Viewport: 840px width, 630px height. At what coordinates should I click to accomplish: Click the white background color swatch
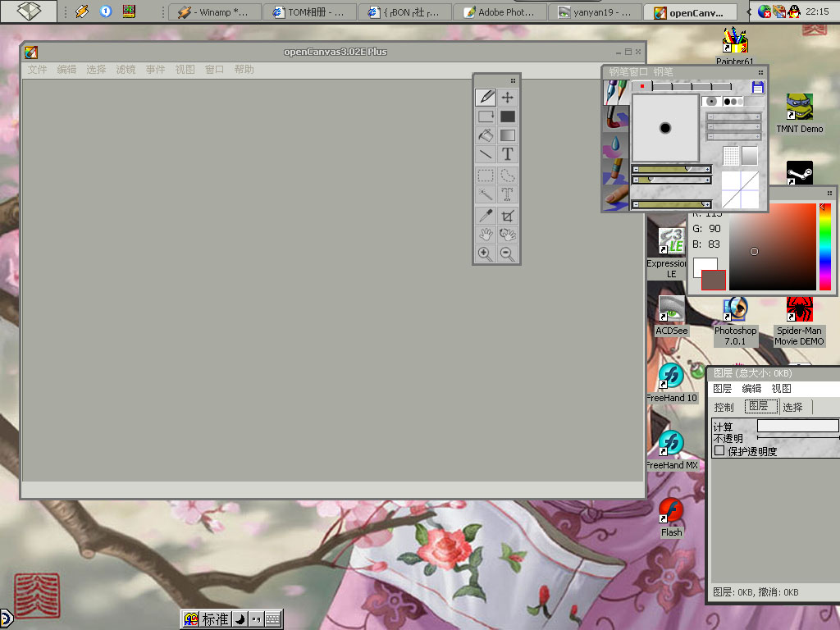tap(702, 267)
